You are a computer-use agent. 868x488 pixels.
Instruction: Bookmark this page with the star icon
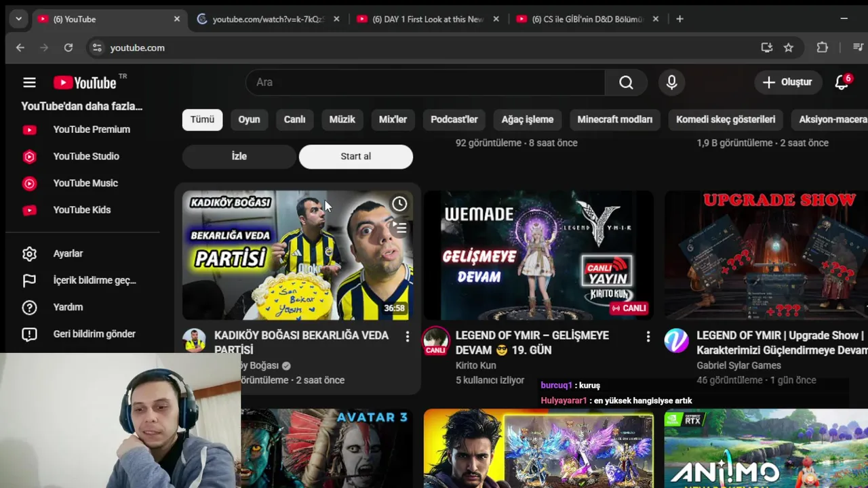[788, 47]
